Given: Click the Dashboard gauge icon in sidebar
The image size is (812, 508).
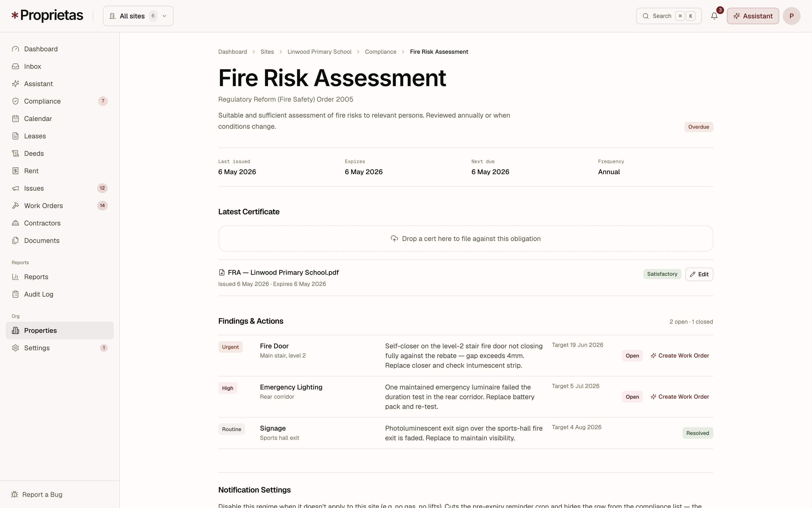Looking at the screenshot, I should (15, 49).
